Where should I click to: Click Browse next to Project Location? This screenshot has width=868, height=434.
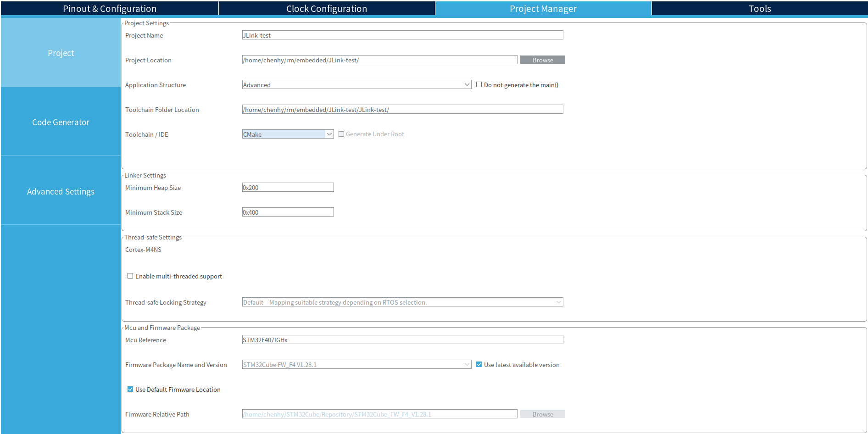(542, 60)
